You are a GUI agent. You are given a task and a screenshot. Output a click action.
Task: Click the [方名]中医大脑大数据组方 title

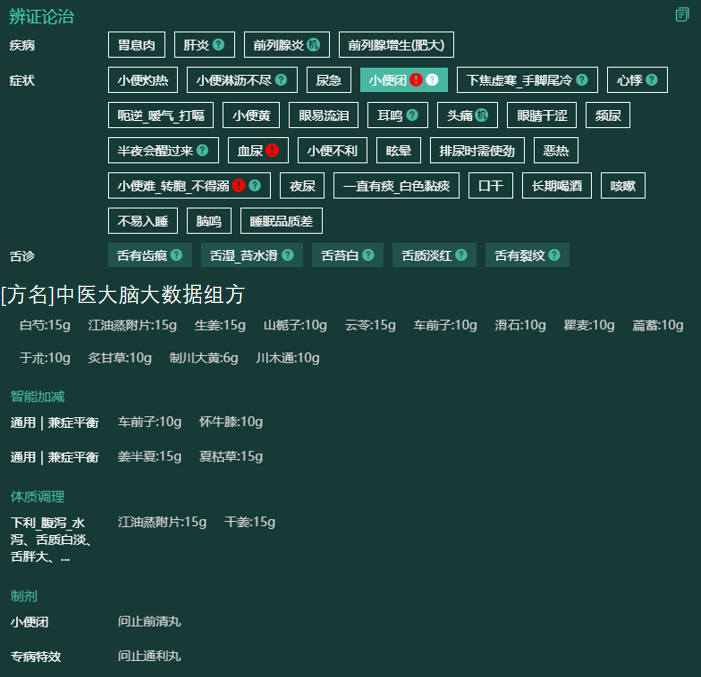pyautogui.click(x=123, y=295)
